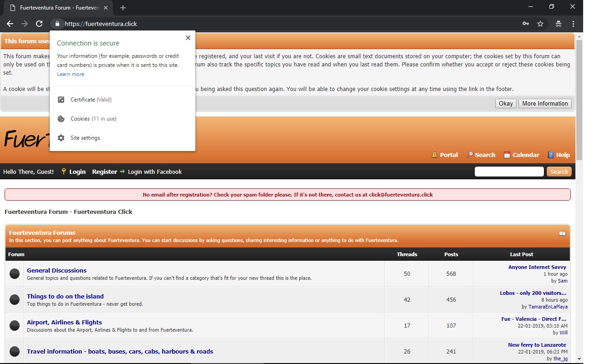Screen dimensions: 605x364
Task: Open Certificate (Valid) details
Action: click(x=91, y=100)
